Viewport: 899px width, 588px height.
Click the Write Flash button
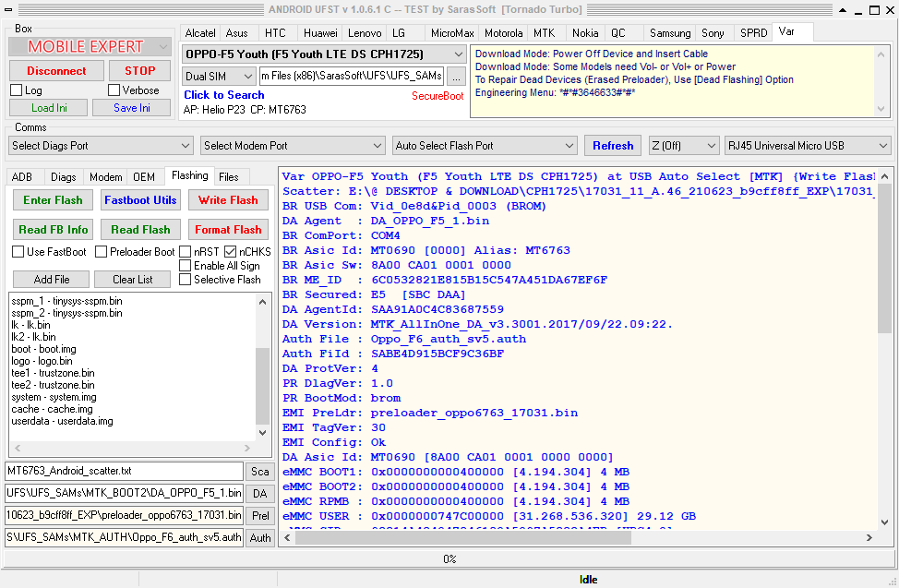[228, 200]
